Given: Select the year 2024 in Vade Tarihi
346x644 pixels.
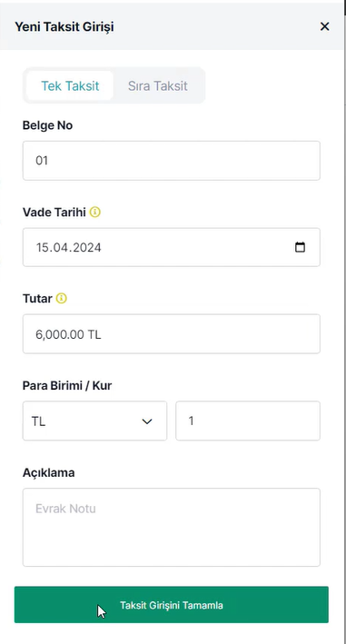Looking at the screenshot, I should [84, 248].
